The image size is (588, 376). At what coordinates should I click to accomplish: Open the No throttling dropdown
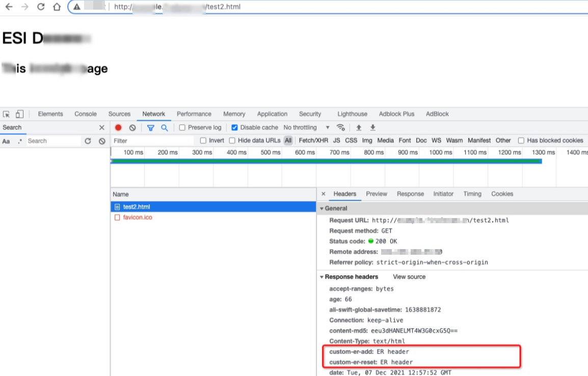(306, 127)
